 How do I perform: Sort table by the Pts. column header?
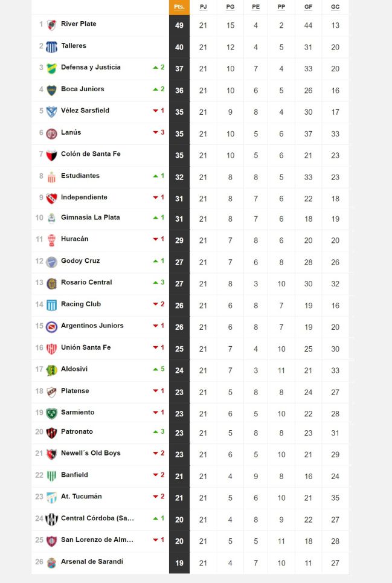click(x=179, y=7)
